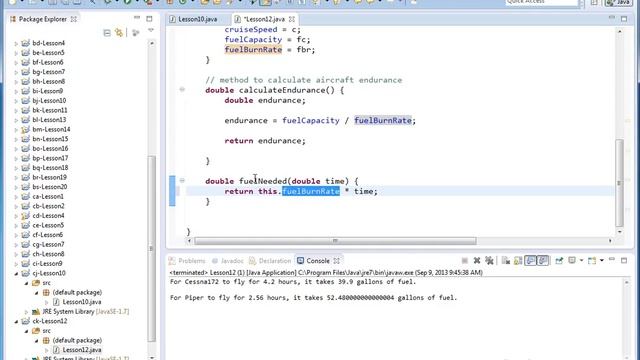
Task: Expand the JRE System Library under cj-Lesson10
Action: [27, 312]
